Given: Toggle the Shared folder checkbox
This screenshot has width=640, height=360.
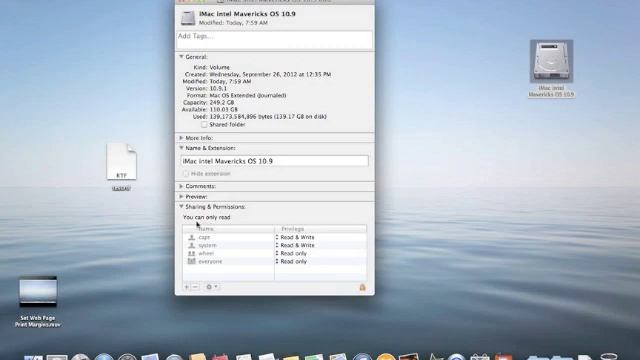Looking at the screenshot, I should pyautogui.click(x=204, y=124).
